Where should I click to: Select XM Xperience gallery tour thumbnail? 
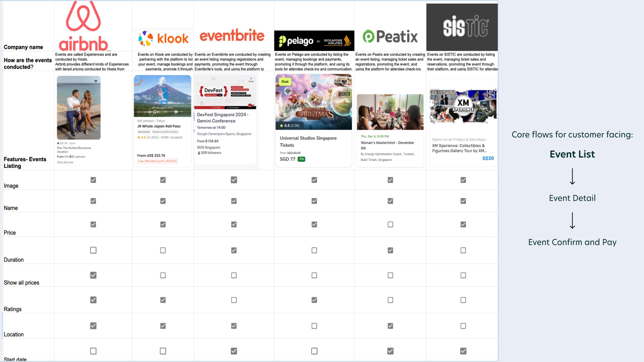coord(463,107)
